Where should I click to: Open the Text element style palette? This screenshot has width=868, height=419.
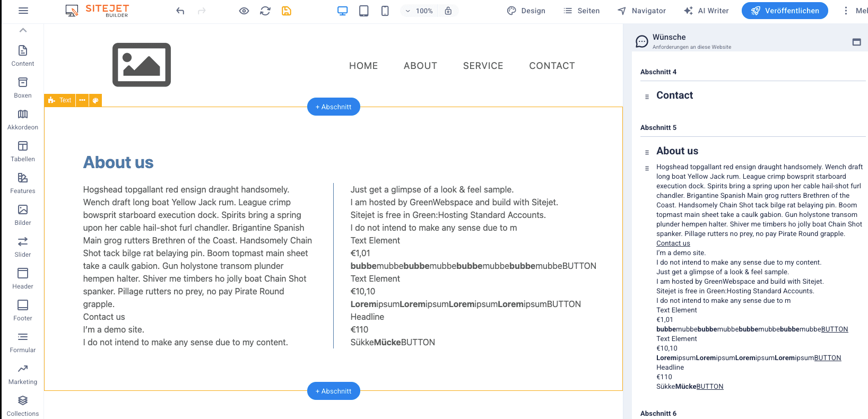(96, 100)
